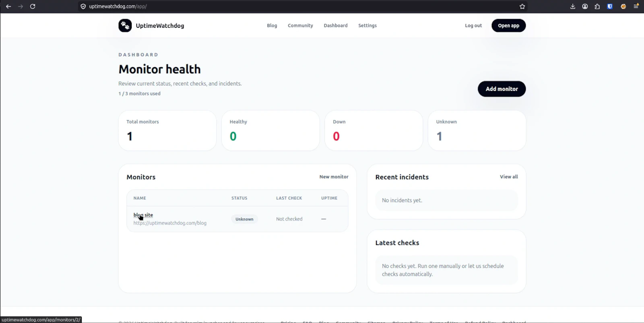Click the Healthy count card

[x=270, y=130]
